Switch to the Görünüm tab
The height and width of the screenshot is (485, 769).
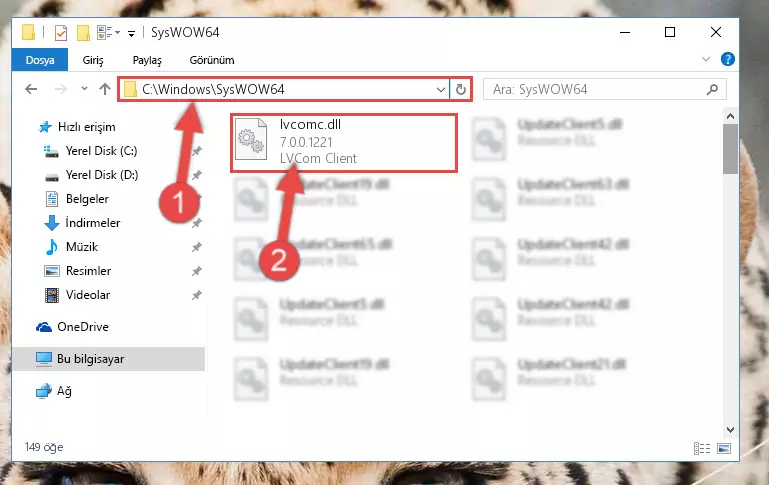pyautogui.click(x=212, y=60)
